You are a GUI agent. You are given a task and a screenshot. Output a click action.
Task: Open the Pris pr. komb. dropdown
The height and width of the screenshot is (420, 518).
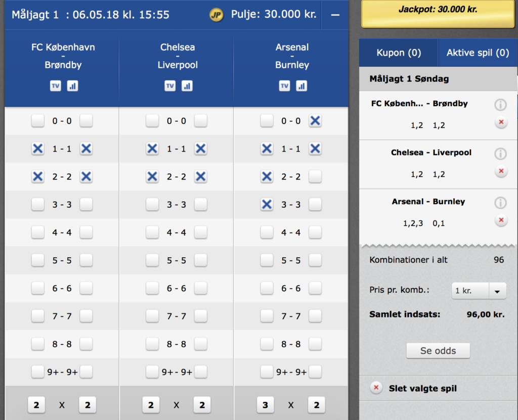tap(479, 291)
